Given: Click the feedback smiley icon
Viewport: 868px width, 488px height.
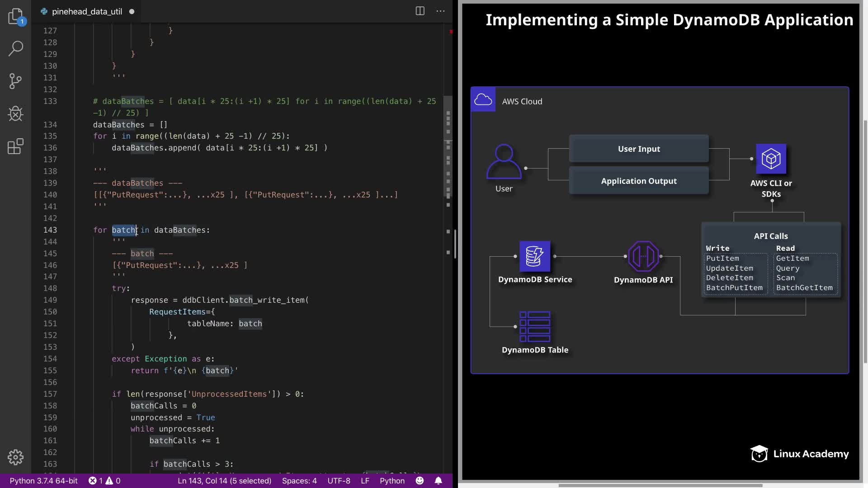Looking at the screenshot, I should [x=420, y=481].
